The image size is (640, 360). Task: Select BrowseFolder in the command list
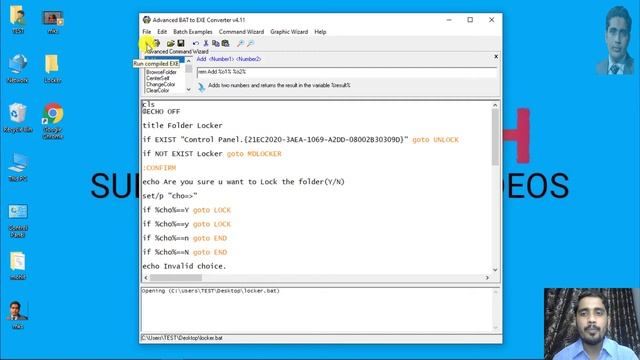(x=161, y=72)
